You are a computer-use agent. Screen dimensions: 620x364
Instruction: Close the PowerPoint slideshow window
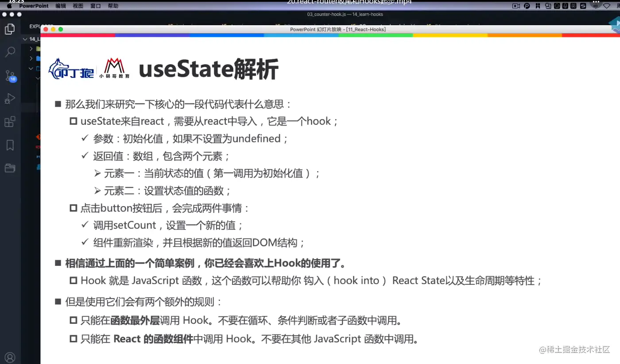point(46,29)
